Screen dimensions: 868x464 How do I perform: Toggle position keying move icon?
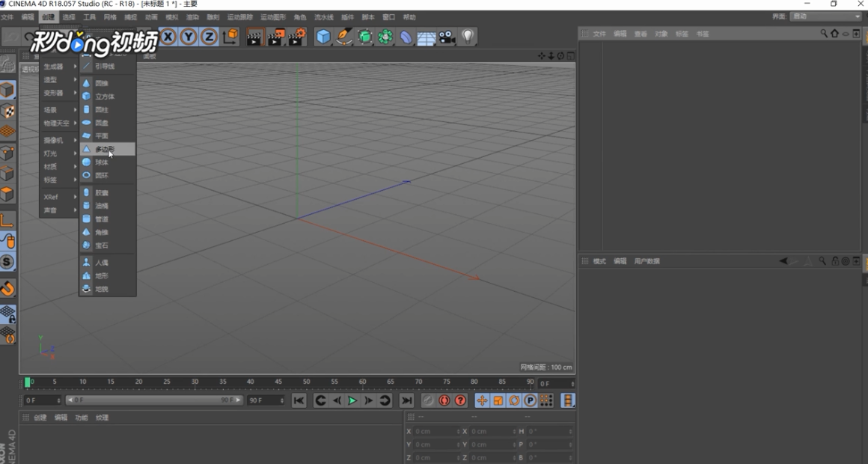pyautogui.click(x=482, y=400)
